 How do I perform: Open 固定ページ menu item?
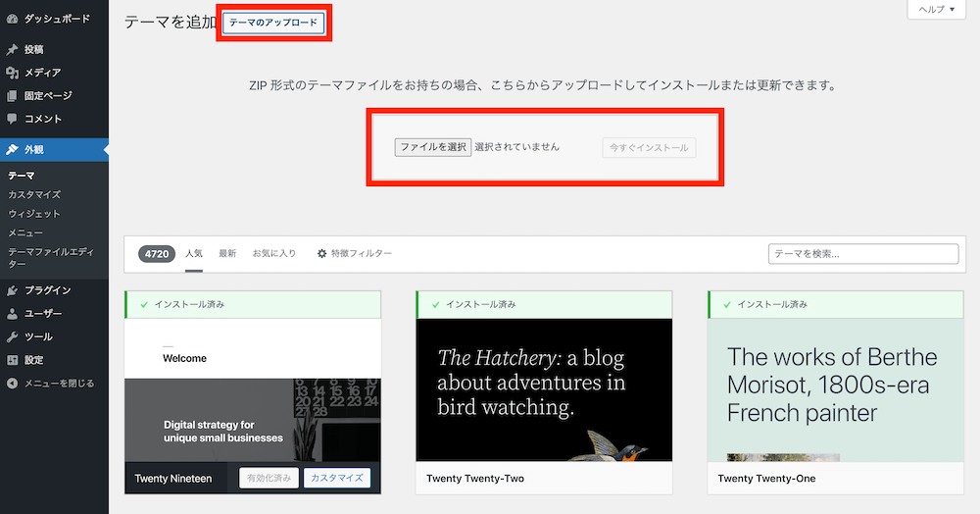54,96
